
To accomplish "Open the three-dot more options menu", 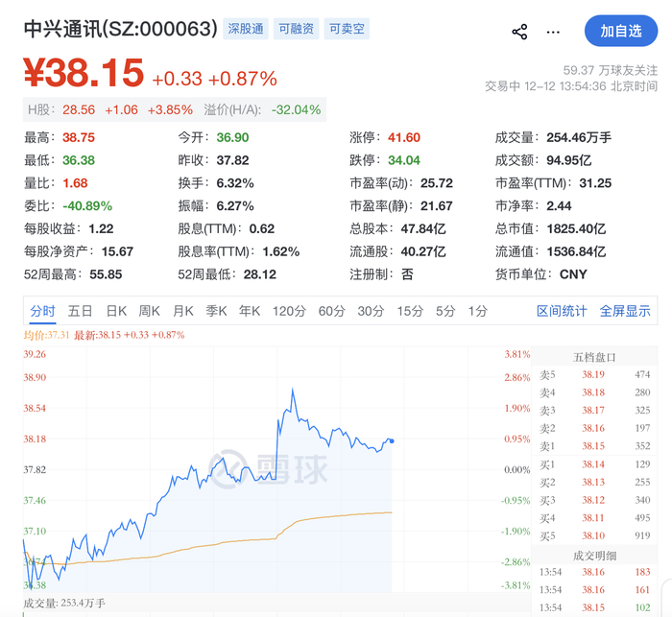I will point(553,32).
